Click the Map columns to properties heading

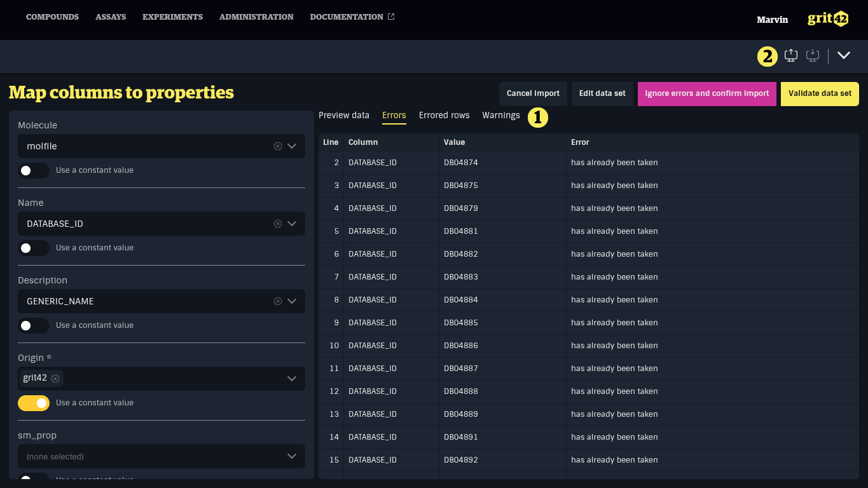point(121,93)
